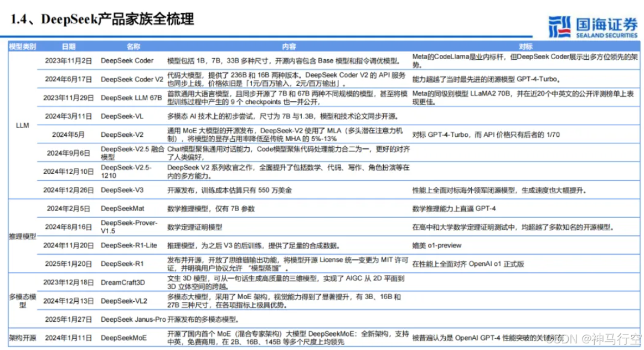Click the date '2024年5月'
This screenshot has height=350, width=644.
tap(69, 135)
